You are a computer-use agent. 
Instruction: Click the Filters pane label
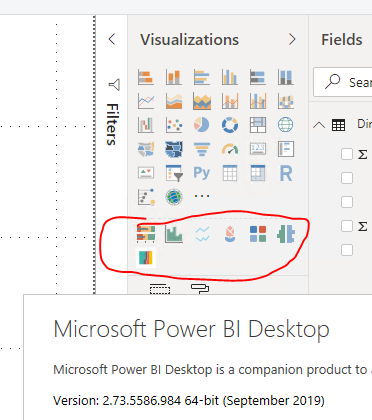pyautogui.click(x=112, y=124)
